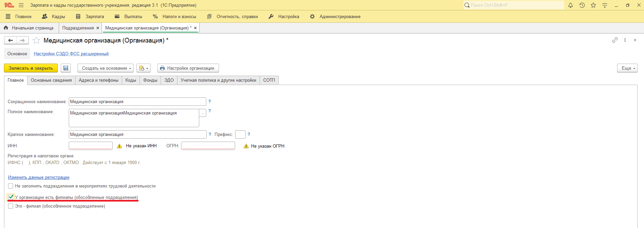Focus the ИНН input field
Viewport: 644px width, 228px height.
91,146
